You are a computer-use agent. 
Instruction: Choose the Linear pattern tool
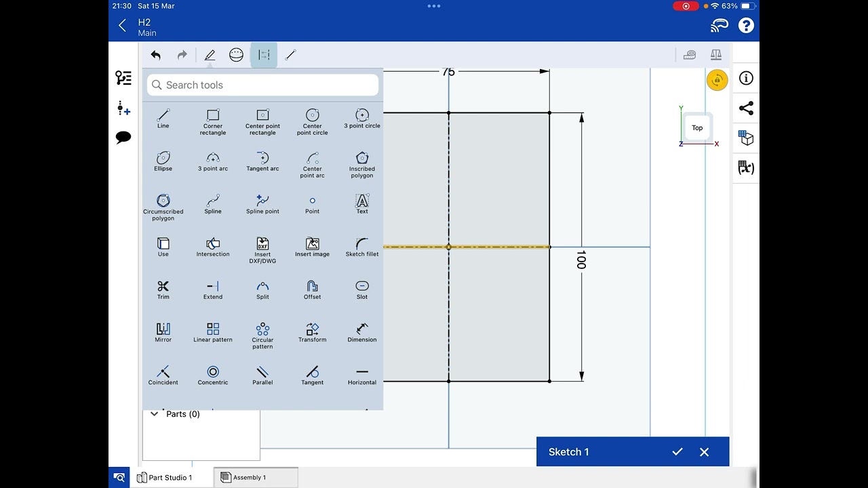[x=213, y=332]
